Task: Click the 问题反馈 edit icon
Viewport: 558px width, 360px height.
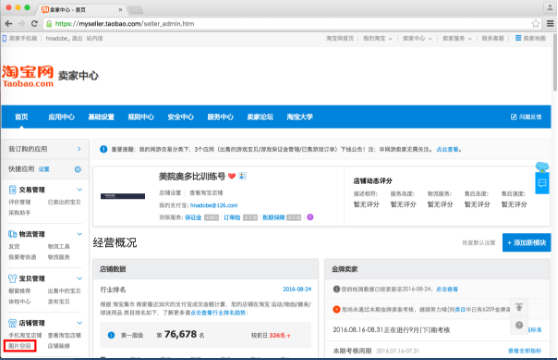Action: 514,117
